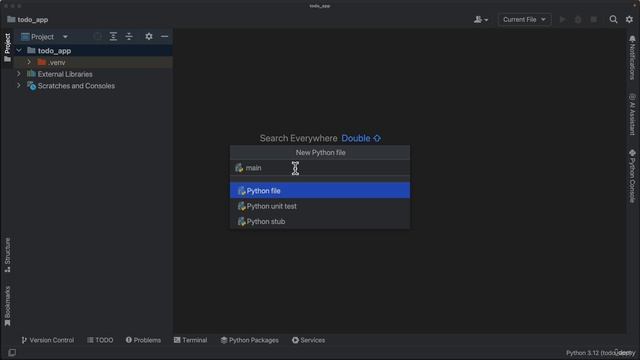The height and width of the screenshot is (360, 640).
Task: Open the Notifications side panel
Action: click(x=632, y=58)
